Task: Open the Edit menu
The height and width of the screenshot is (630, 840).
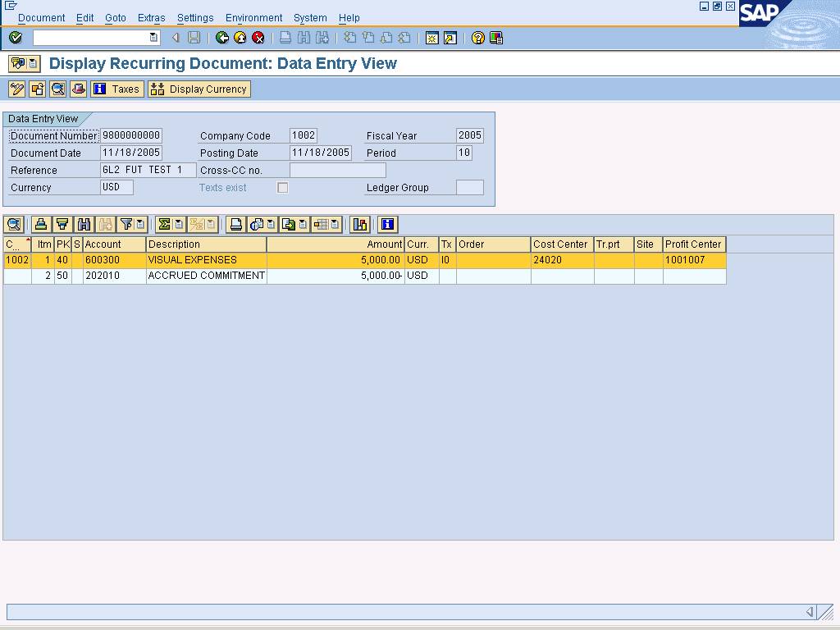Action: [84, 18]
